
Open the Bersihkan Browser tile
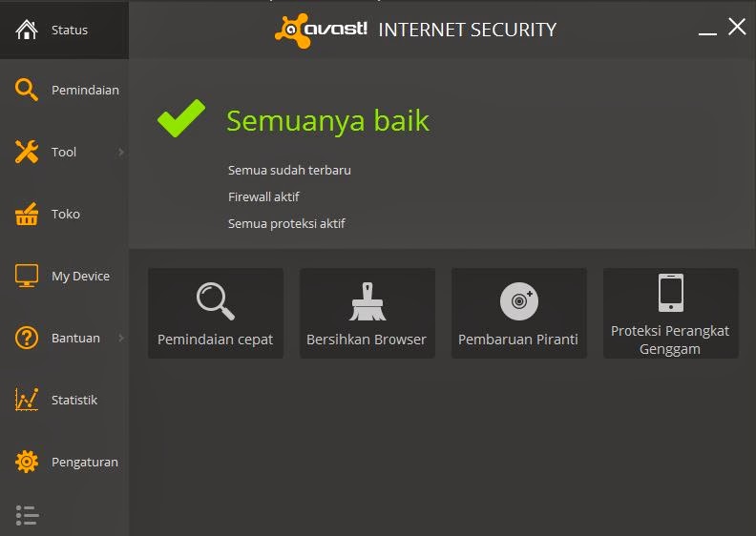(367, 313)
